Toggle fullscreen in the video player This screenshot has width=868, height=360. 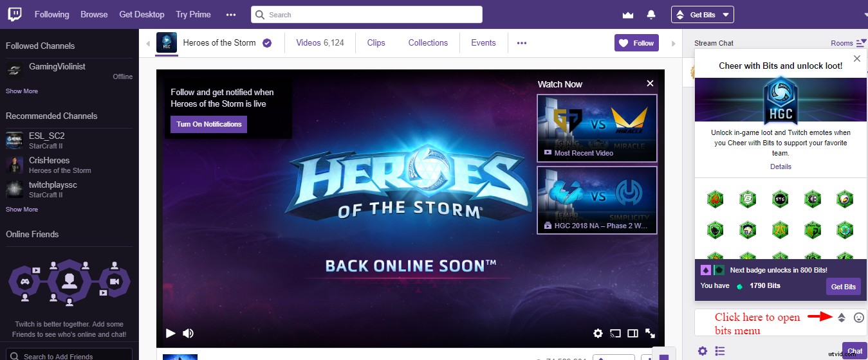click(651, 333)
